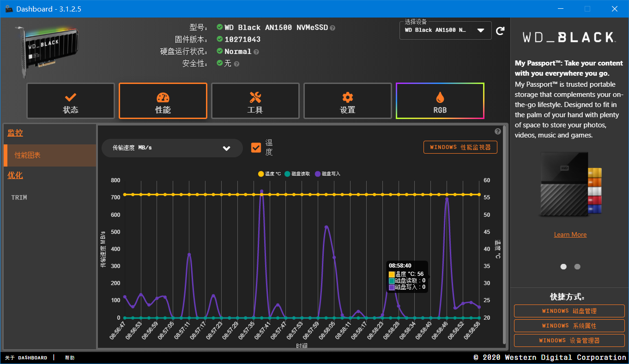Click the Learn More link
The width and height of the screenshot is (629, 364).
pos(570,234)
